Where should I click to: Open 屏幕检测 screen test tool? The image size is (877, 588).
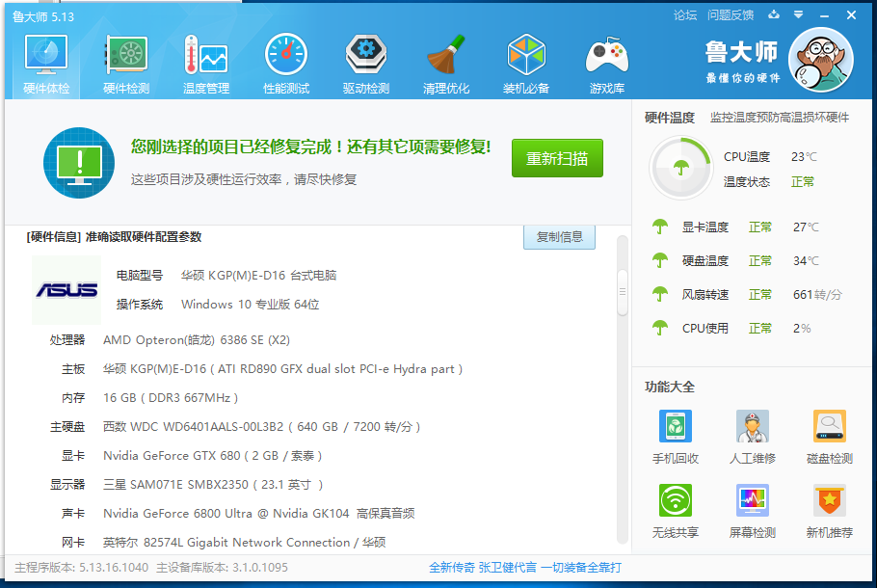tap(753, 511)
